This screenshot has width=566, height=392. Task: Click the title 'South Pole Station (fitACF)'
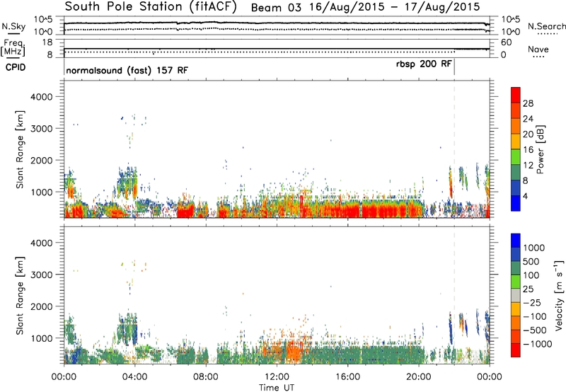coord(151,7)
